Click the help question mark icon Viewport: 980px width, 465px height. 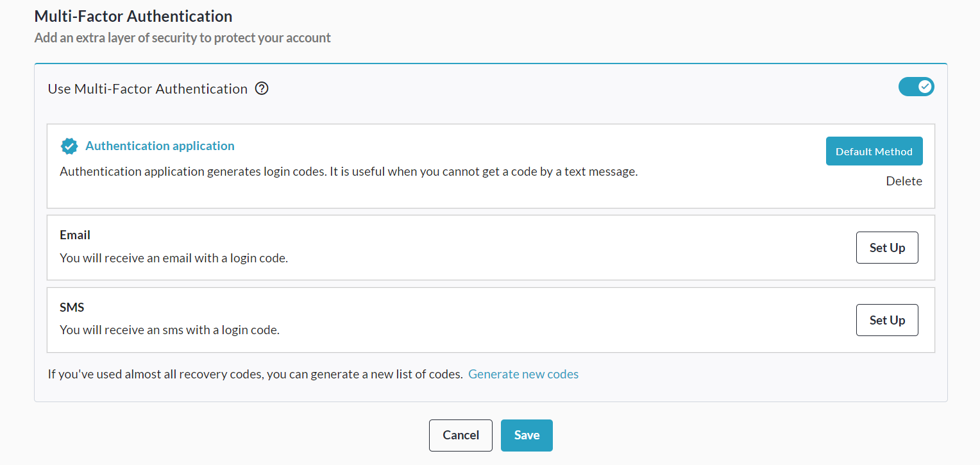click(262, 89)
